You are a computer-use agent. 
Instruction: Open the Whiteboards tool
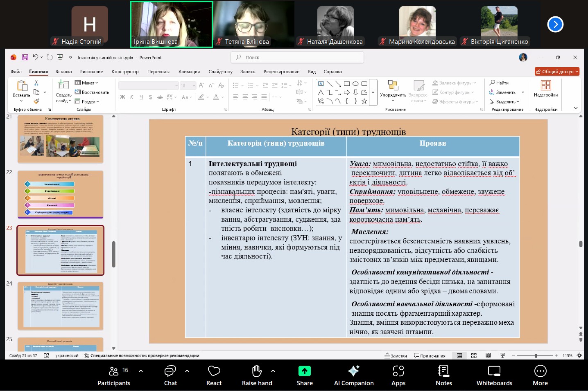pos(494,371)
